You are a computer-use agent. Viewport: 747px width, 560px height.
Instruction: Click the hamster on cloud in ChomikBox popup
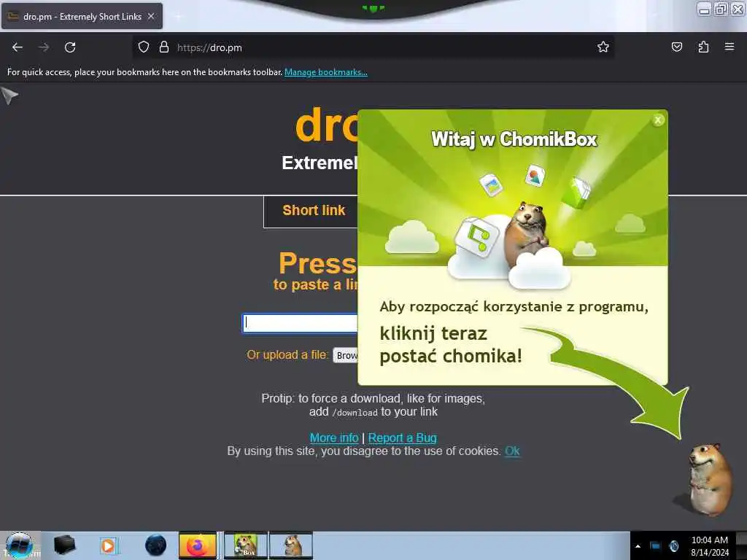point(528,233)
